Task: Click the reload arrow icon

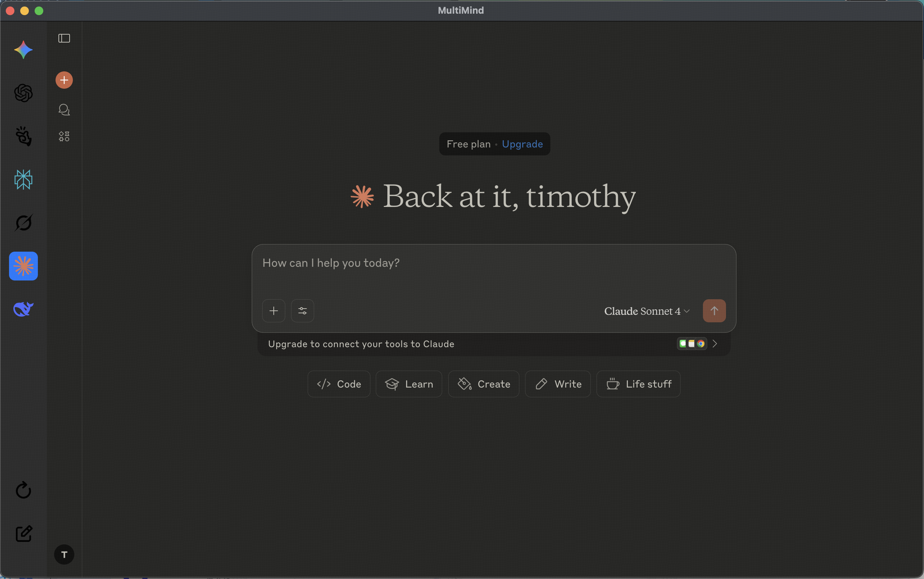Action: pyautogui.click(x=23, y=490)
